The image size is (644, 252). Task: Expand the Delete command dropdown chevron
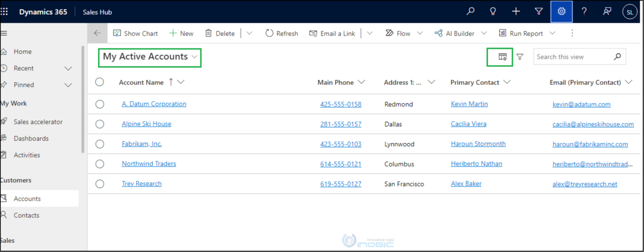click(x=249, y=33)
